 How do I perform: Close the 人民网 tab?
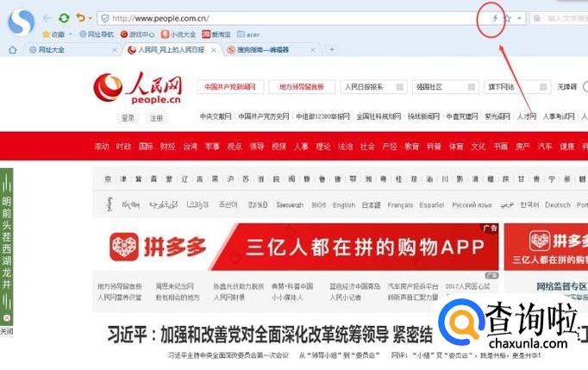click(214, 50)
